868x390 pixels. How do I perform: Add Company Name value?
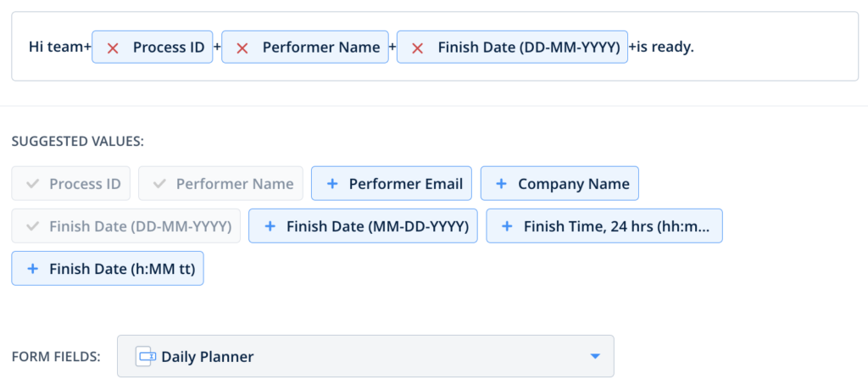[573, 184]
